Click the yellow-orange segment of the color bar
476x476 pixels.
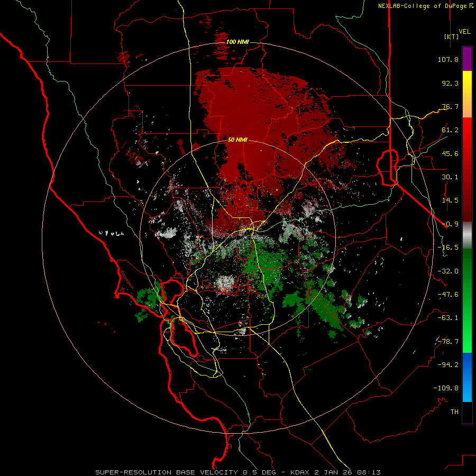[x=467, y=94]
